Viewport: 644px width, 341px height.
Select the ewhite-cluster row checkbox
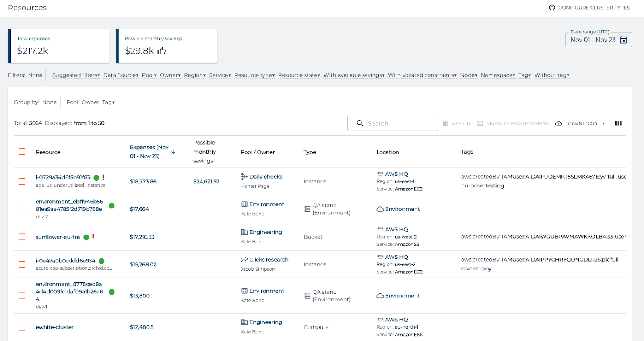point(22,327)
